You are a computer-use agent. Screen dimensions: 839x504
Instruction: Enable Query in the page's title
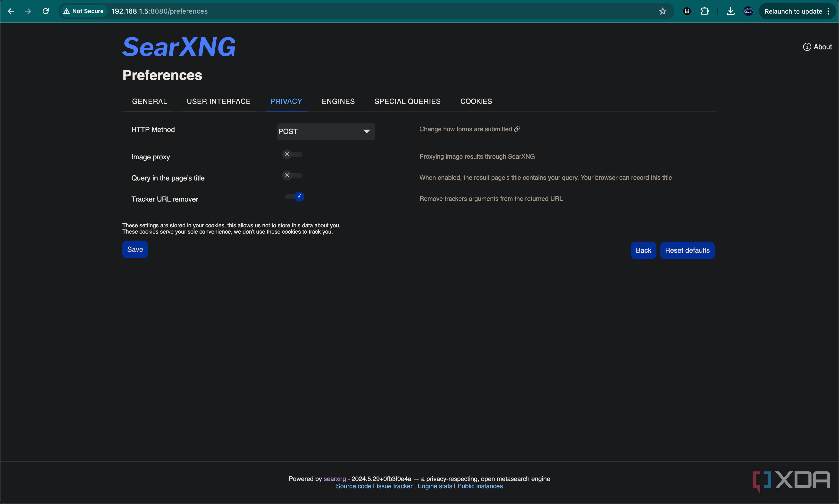point(292,176)
